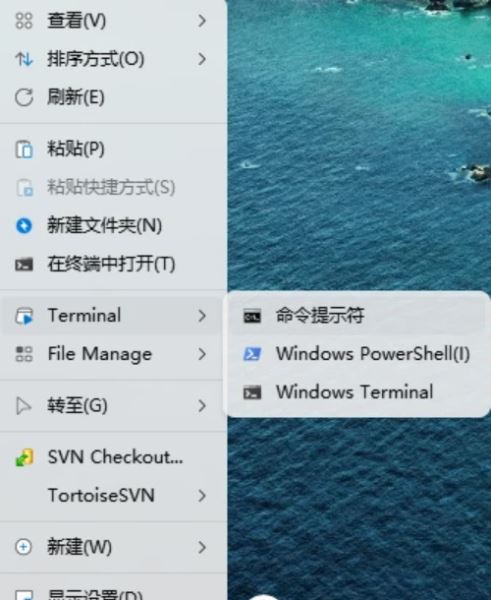This screenshot has height=600, width=491.
Task: Click the 命令提示符 cmd icon
Action: pos(252,316)
